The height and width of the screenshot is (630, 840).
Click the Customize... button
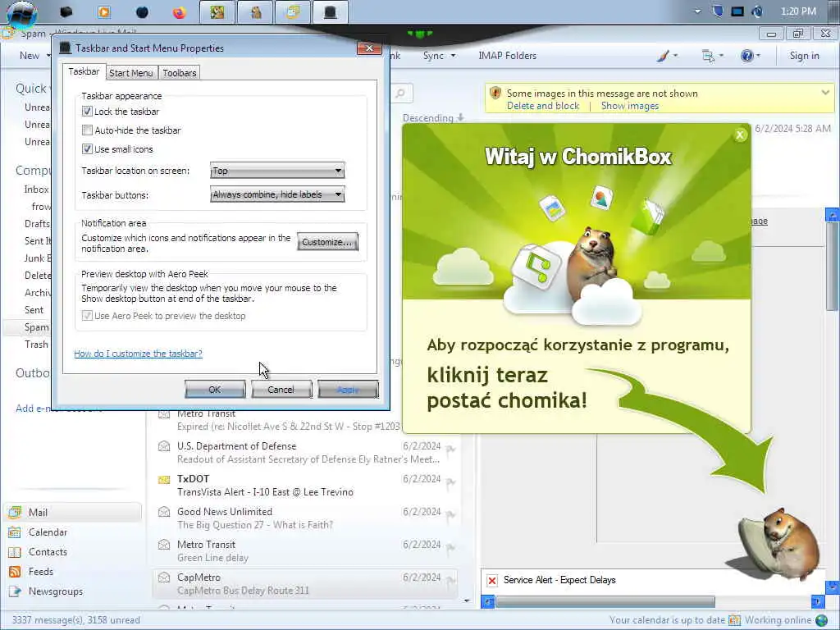pyautogui.click(x=327, y=242)
